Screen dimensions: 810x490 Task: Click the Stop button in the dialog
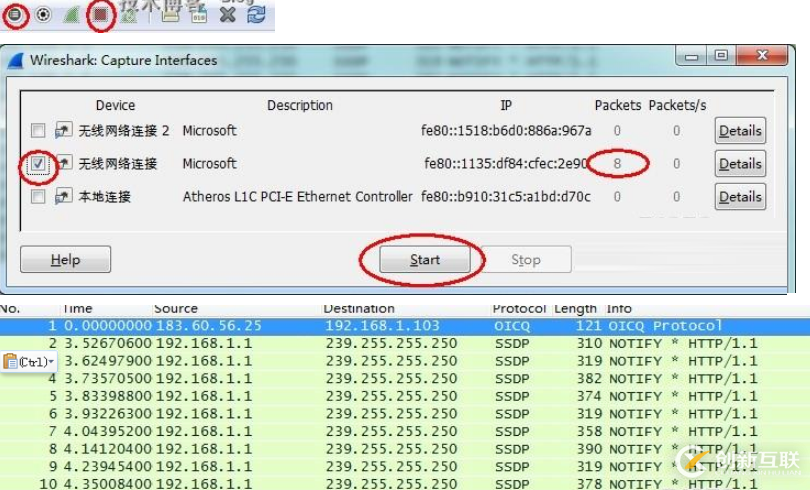[525, 259]
